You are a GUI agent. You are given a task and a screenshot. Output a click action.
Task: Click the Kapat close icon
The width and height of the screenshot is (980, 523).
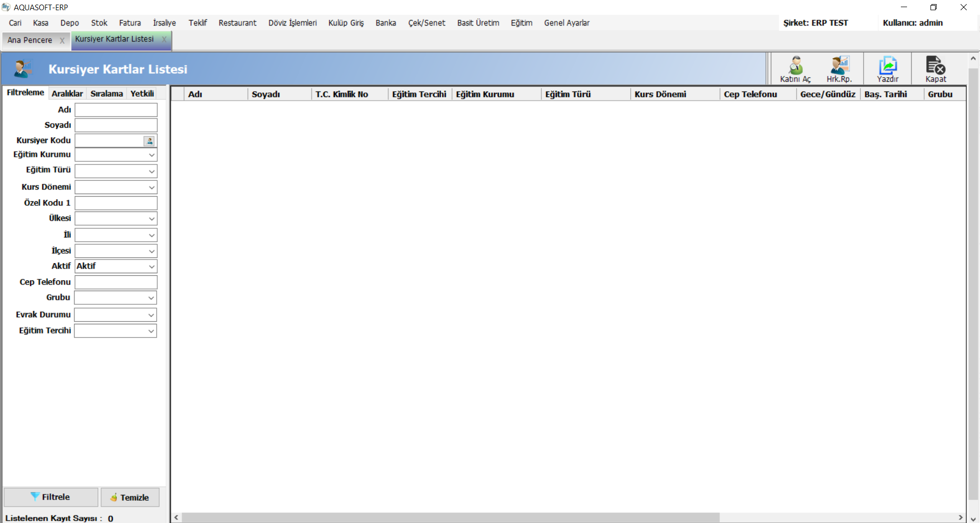tap(936, 69)
